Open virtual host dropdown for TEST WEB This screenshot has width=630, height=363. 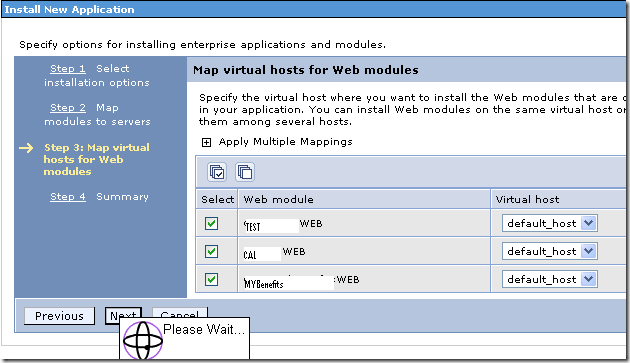(x=549, y=223)
